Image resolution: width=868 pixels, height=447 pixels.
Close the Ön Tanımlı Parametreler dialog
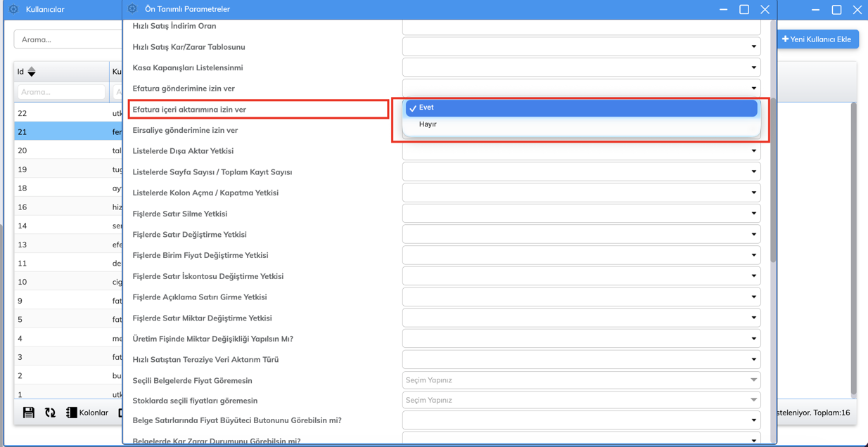[x=765, y=9]
